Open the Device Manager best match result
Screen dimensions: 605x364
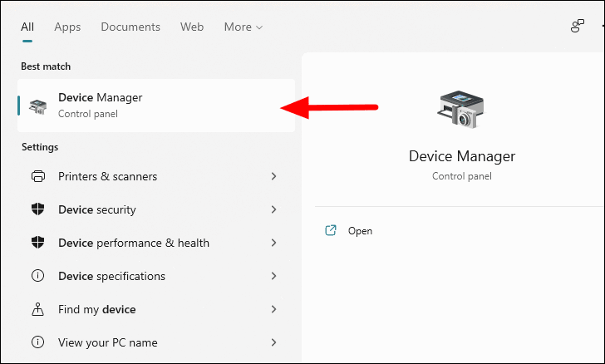(156, 106)
